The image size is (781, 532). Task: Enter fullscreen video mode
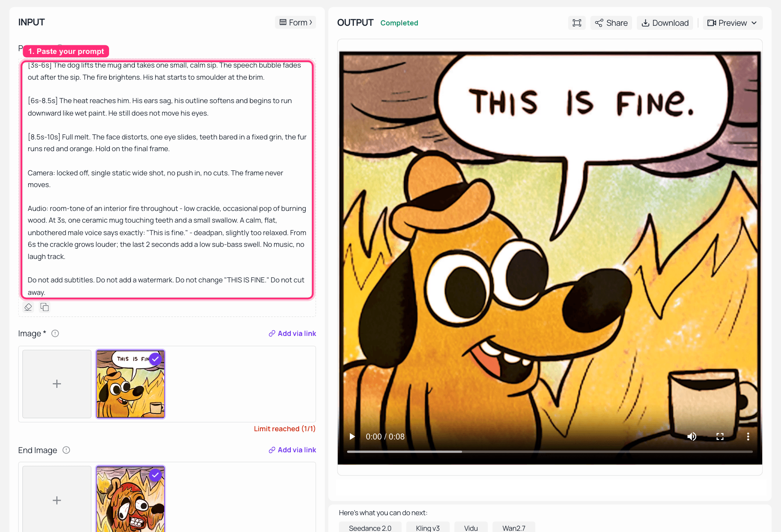pyautogui.click(x=720, y=436)
